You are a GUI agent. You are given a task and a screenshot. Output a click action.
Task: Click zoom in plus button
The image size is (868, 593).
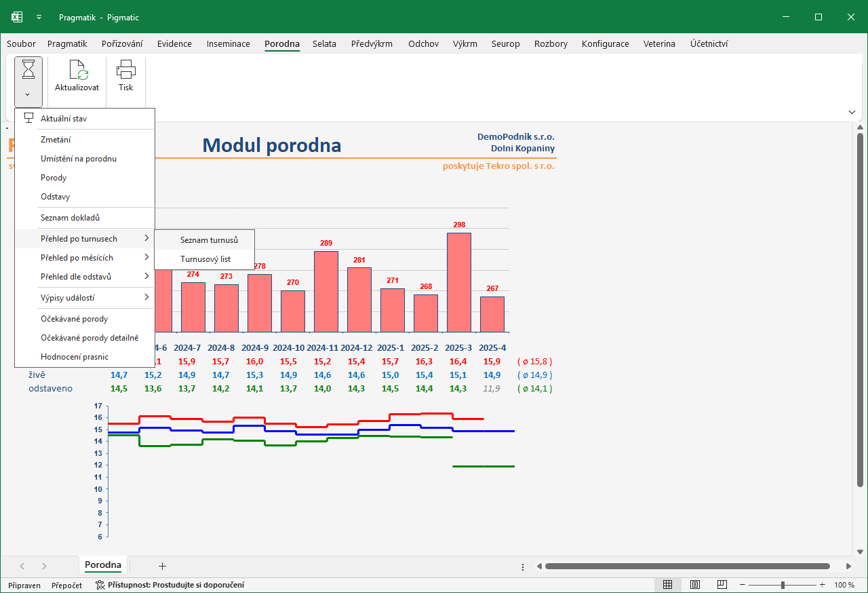click(x=823, y=585)
